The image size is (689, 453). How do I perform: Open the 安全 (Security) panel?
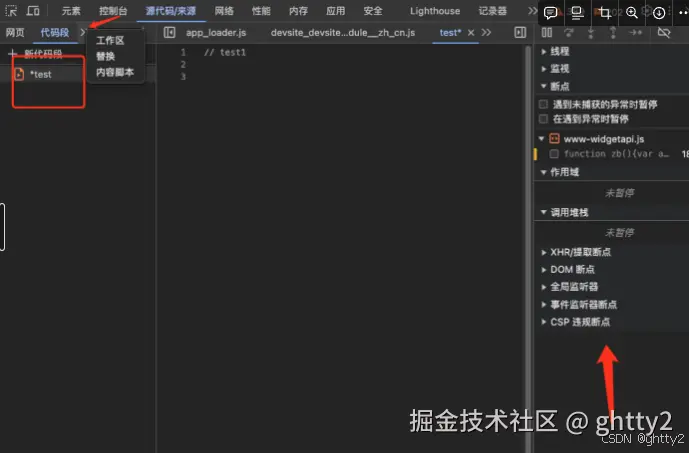pyautogui.click(x=373, y=11)
